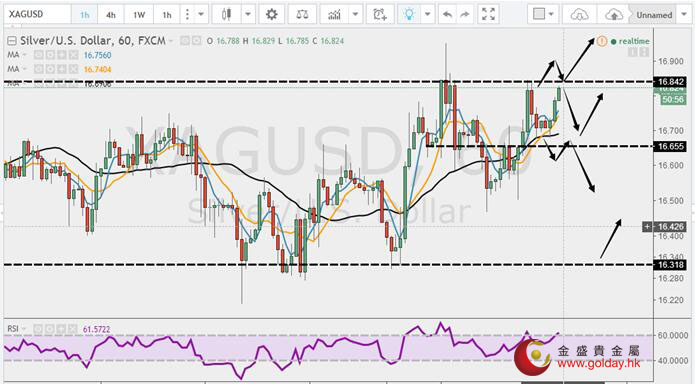Select the 4h timeframe tab
The height and width of the screenshot is (384, 695).
(x=111, y=15)
